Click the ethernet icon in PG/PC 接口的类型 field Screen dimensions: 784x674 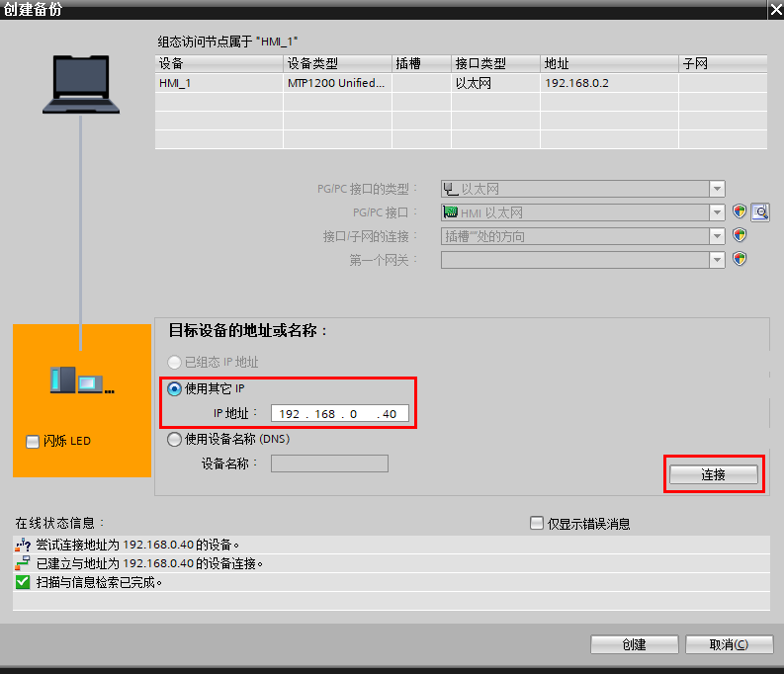tap(450, 189)
